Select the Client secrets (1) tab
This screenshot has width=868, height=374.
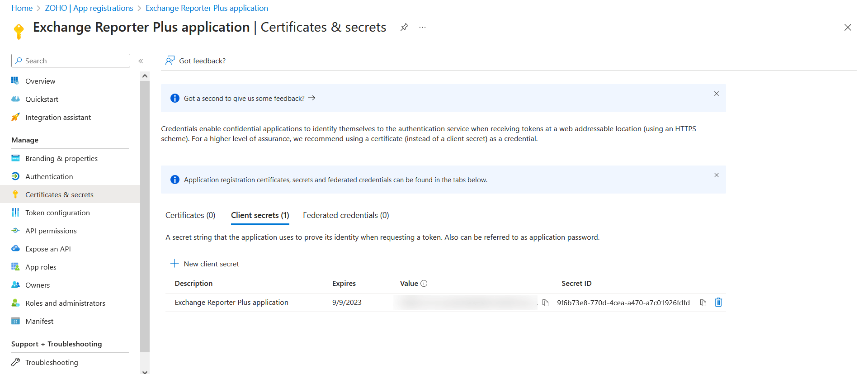pos(260,215)
